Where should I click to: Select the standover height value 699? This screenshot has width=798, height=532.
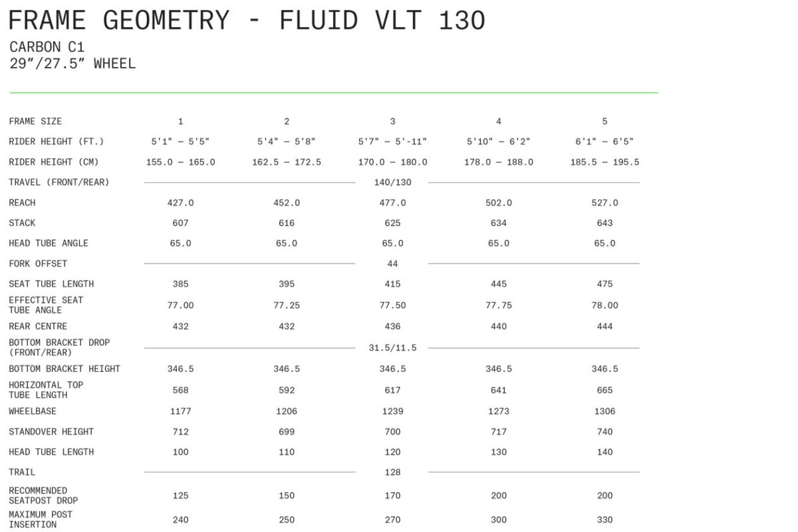[287, 432]
